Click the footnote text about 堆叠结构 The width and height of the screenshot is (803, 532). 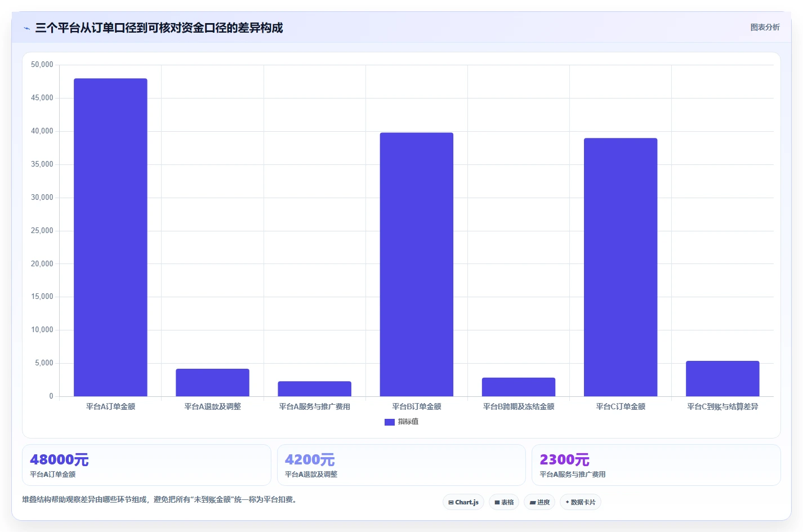click(159, 499)
